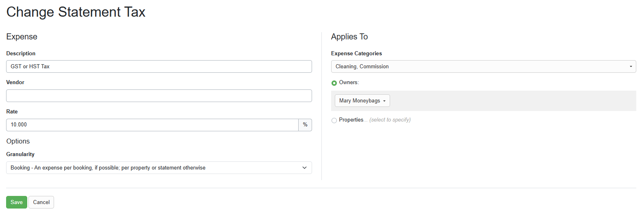Screen dimensions: 644x213
Task: Click the Rate label
Action: [x=12, y=111]
